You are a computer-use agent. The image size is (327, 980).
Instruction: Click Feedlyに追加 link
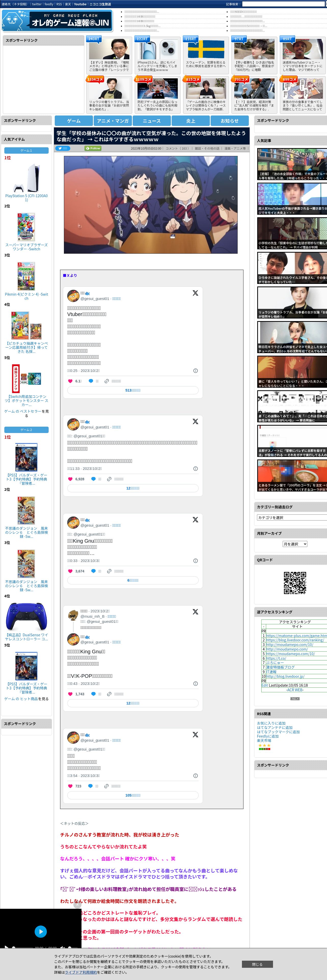[x=268, y=736]
